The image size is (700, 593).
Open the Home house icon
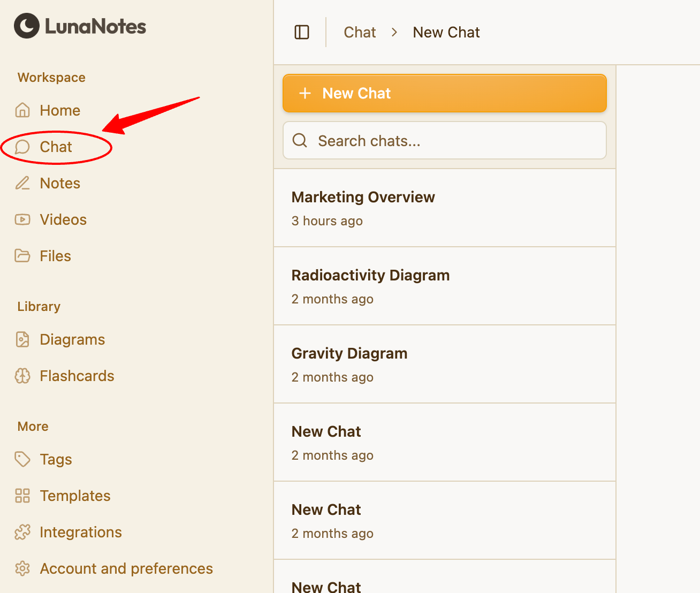pyautogui.click(x=22, y=110)
